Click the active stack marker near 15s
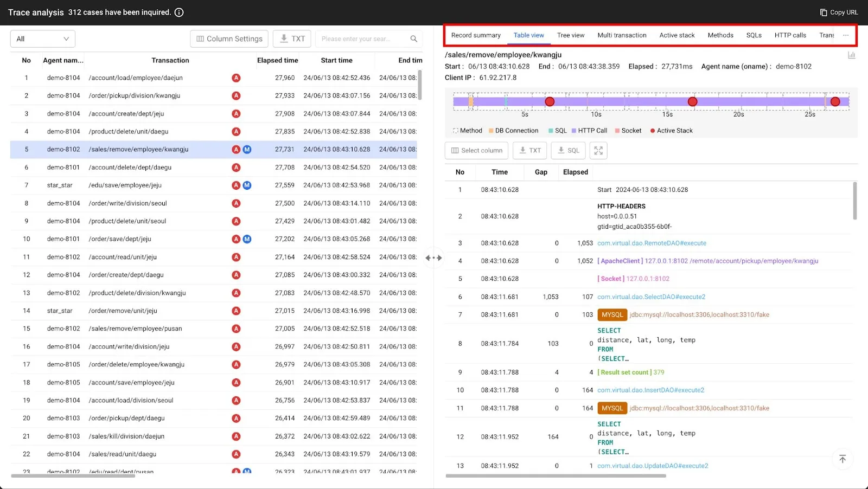 click(692, 101)
